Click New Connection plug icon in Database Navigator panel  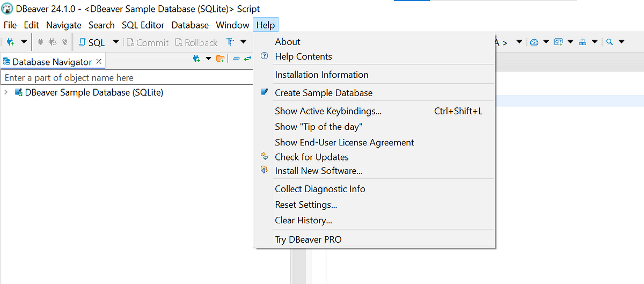(x=196, y=59)
